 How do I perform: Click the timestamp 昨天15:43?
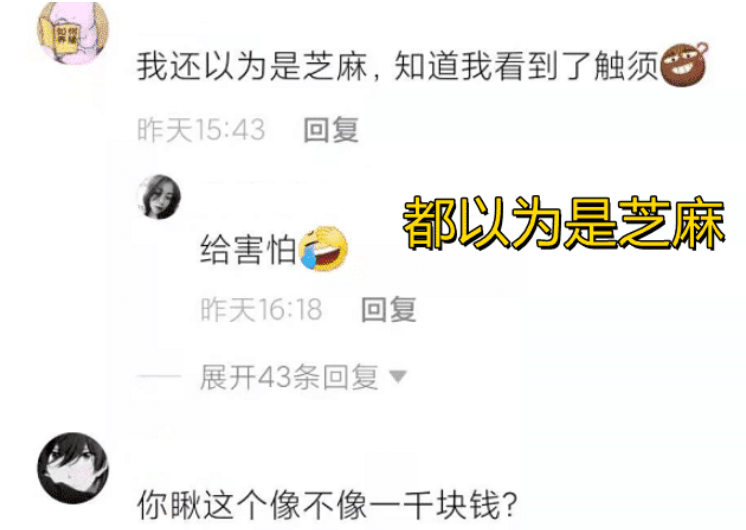point(201,130)
